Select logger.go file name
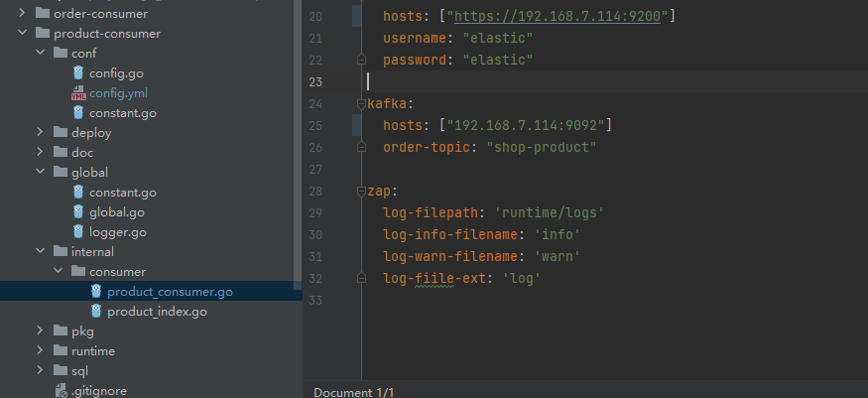This screenshot has width=868, height=398. [118, 232]
